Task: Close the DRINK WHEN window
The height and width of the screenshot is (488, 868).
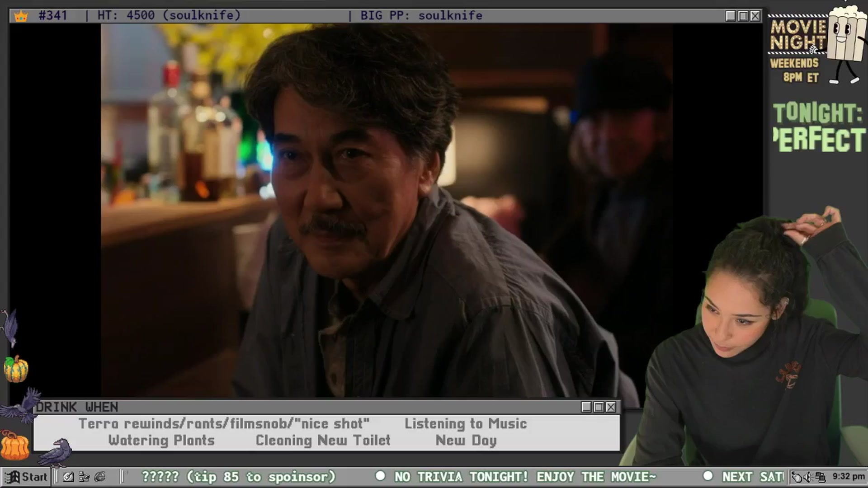Action: click(611, 407)
